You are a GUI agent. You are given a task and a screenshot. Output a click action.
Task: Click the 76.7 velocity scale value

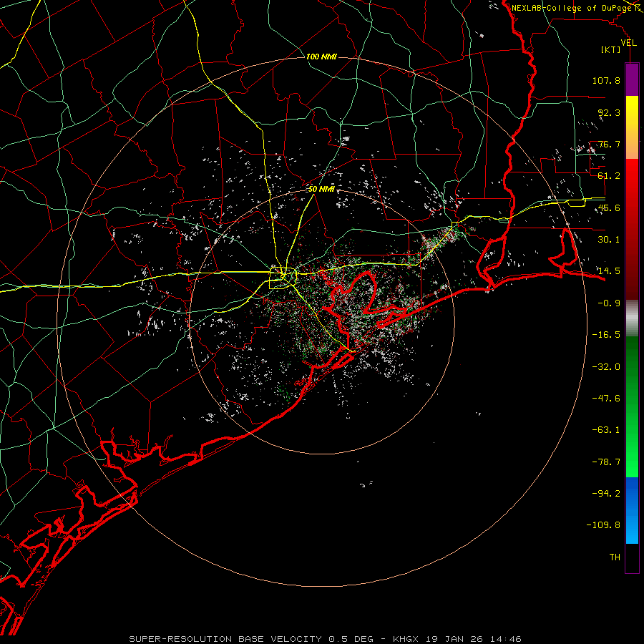609,144
